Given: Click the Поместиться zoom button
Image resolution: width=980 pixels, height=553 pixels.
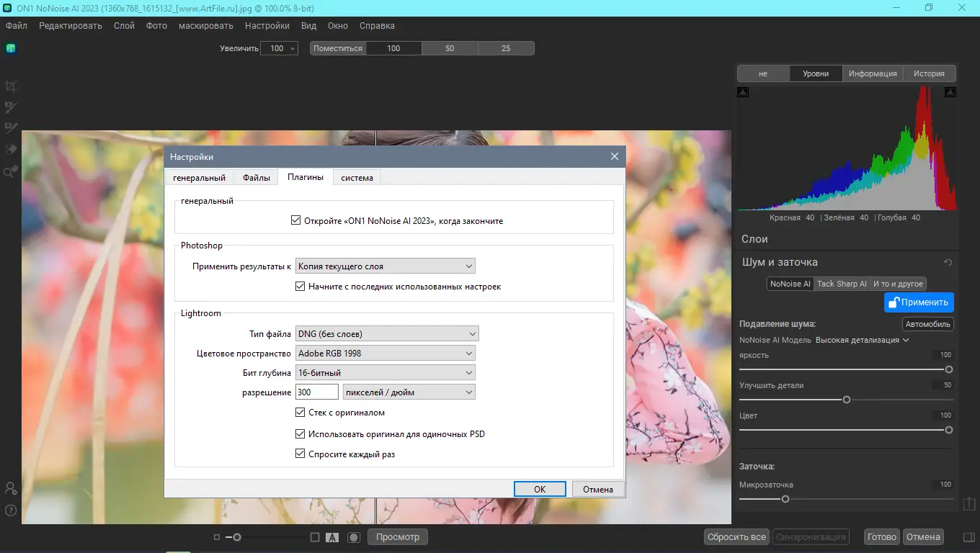Looking at the screenshot, I should pos(338,48).
